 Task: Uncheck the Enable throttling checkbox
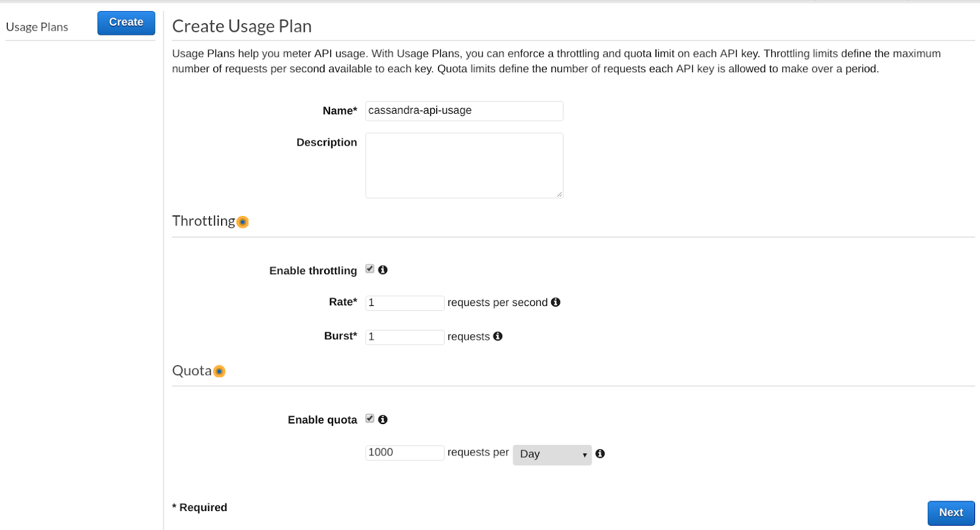pos(370,269)
